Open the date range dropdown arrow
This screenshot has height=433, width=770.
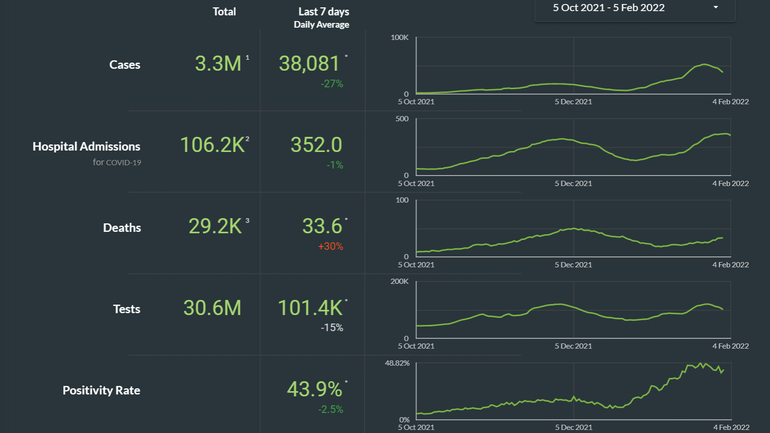[x=716, y=8]
